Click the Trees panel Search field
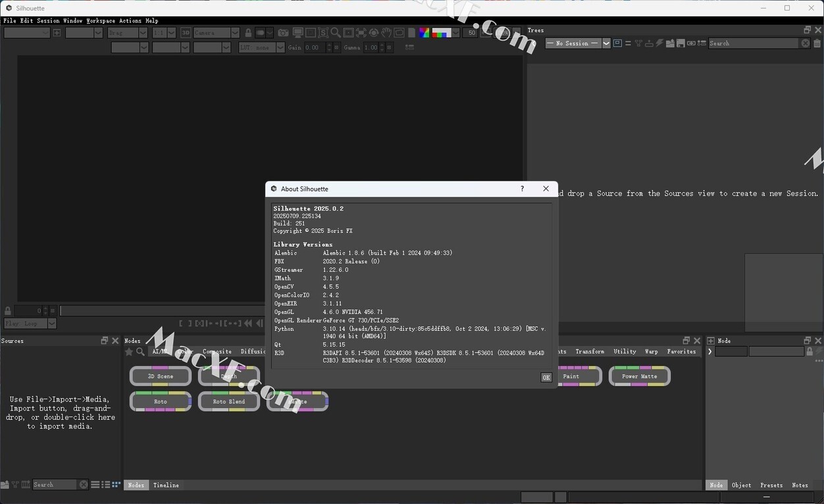This screenshot has height=504, width=824. (x=754, y=43)
